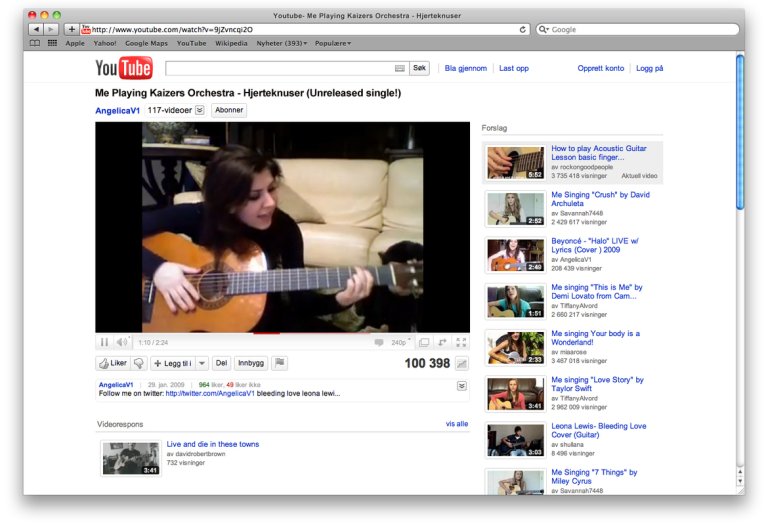Expand the 117-videoer channel videos dropdown
Viewport: 768px width, 527px height.
(x=200, y=110)
